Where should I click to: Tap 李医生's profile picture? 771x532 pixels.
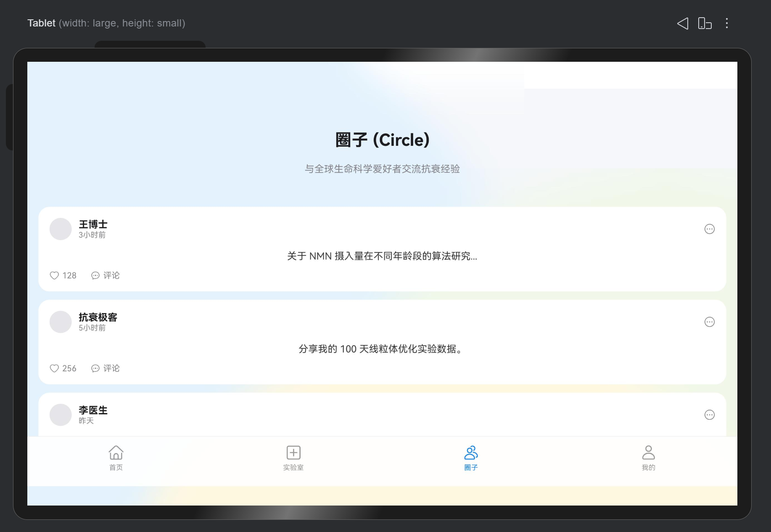click(x=61, y=415)
